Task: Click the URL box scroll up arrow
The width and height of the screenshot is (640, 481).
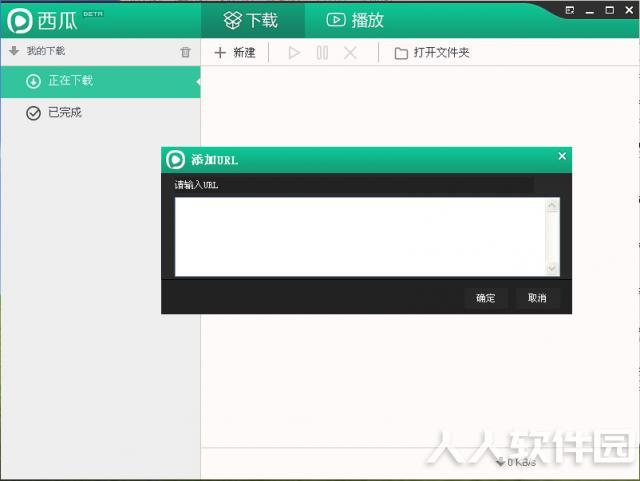Action: tap(552, 205)
